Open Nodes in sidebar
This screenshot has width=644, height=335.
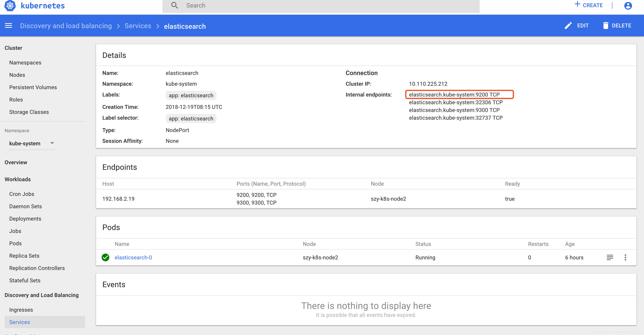pos(17,75)
